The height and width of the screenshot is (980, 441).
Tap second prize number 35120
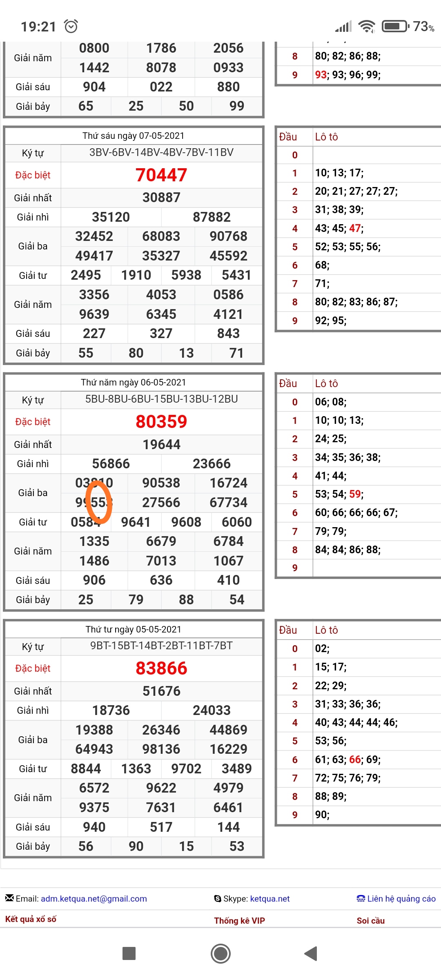[111, 217]
